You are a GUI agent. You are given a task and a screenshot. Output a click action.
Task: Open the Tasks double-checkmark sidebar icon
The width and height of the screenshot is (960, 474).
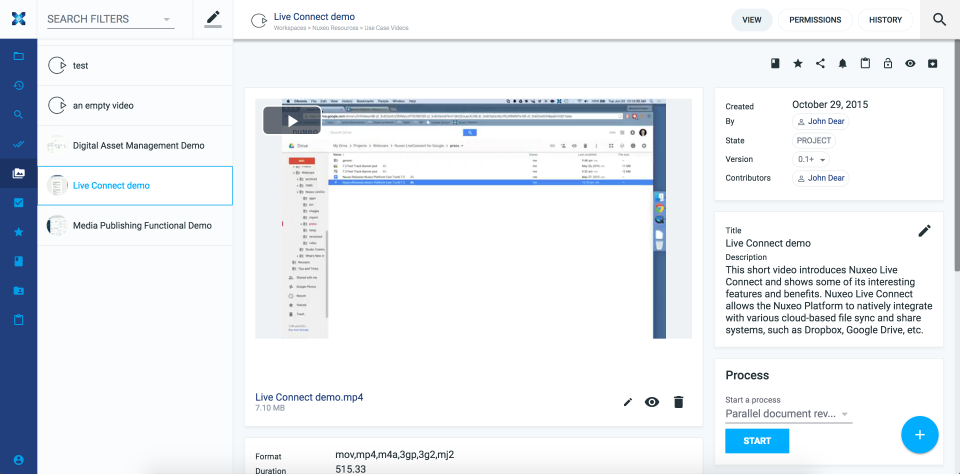[18, 145]
